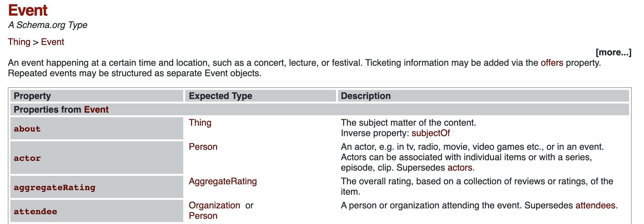Click Person type in the actor row
The width and height of the screenshot is (644, 224).
click(x=203, y=147)
